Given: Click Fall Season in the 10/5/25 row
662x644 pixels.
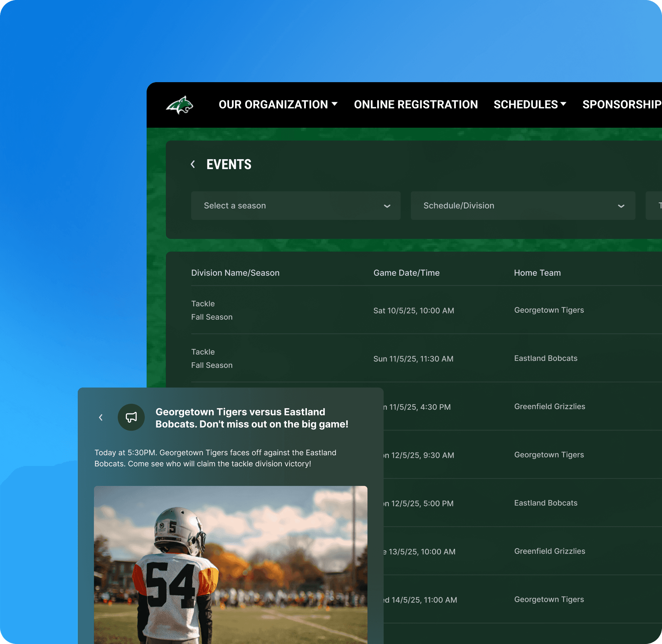Looking at the screenshot, I should pos(212,317).
